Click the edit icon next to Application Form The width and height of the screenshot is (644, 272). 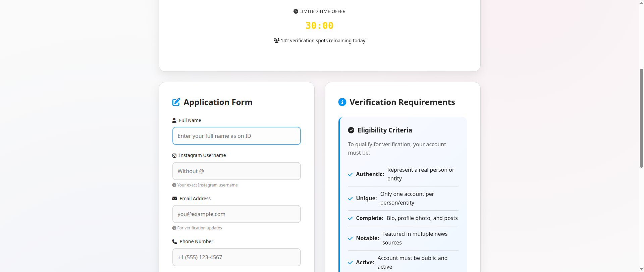click(176, 102)
